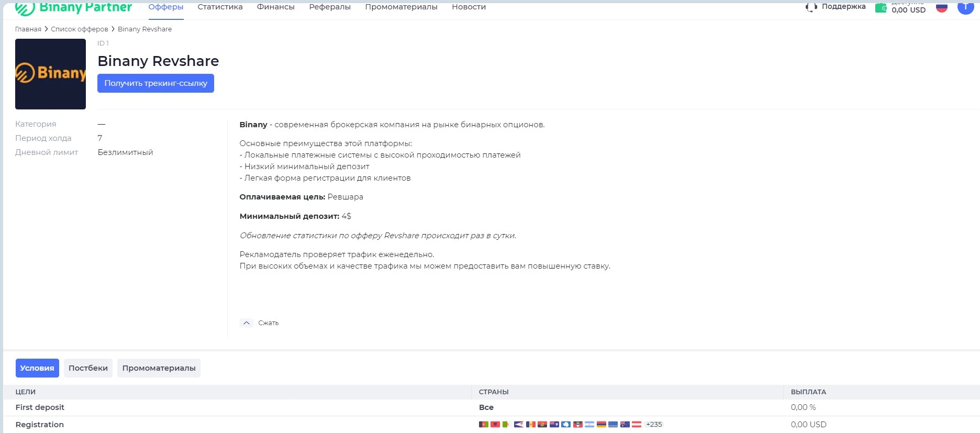Click the italic Revshare statistics update note
The height and width of the screenshot is (433, 980).
point(378,236)
